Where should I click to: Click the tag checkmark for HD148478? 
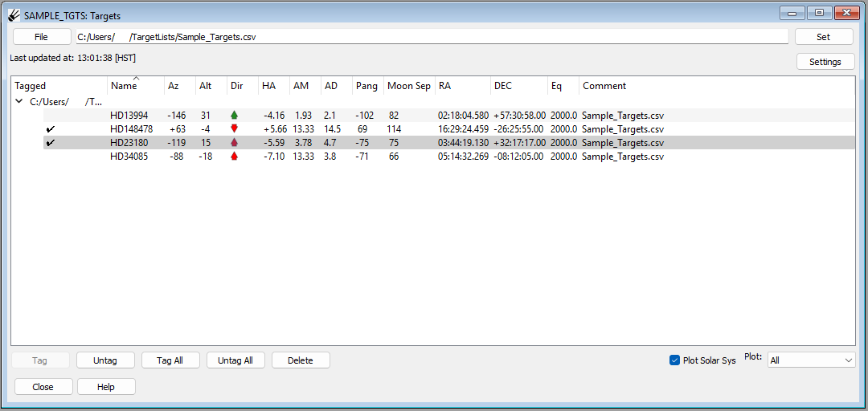point(51,129)
